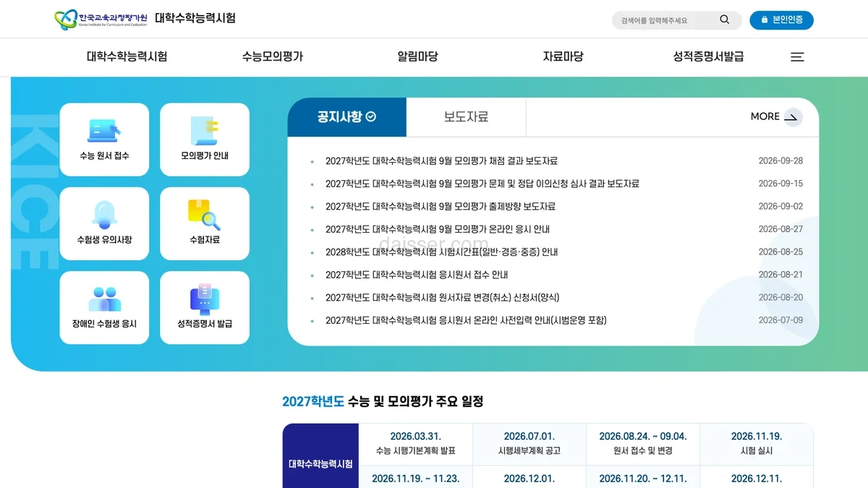This screenshot has height=488, width=868.
Task: Open 수능 원서 접수 laptop icon card
Action: [104, 140]
